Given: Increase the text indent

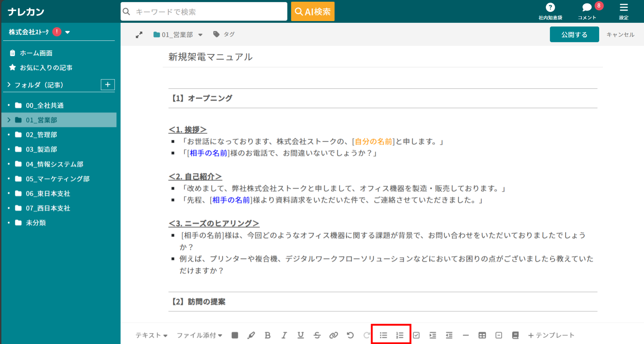Looking at the screenshot, I should [433, 335].
